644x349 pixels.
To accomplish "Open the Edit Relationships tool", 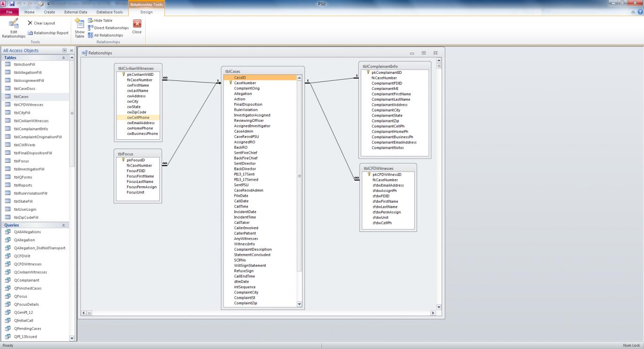I will click(14, 28).
